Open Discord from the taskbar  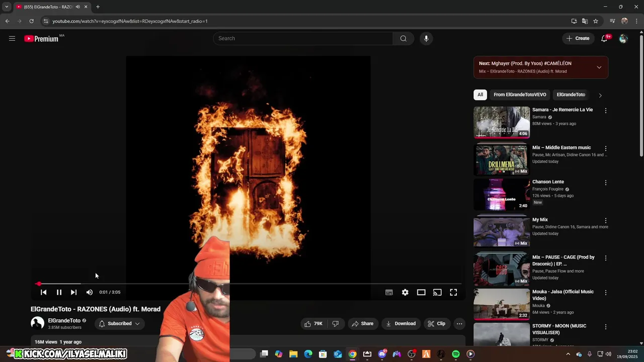pyautogui.click(x=382, y=354)
